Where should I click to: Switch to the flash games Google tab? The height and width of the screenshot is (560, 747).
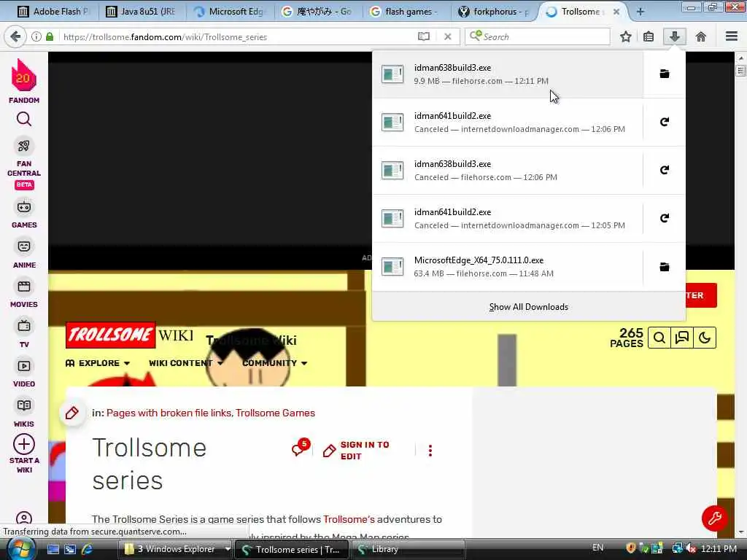pyautogui.click(x=406, y=12)
